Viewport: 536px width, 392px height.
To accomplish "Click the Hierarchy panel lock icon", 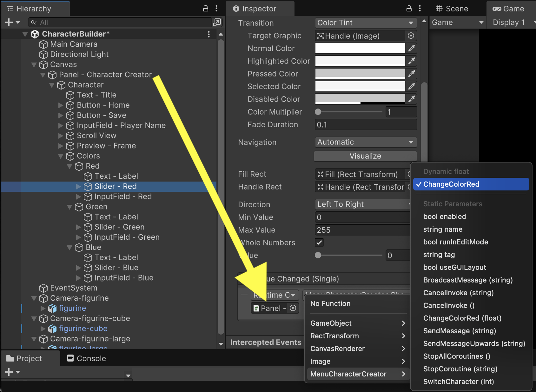I will pyautogui.click(x=206, y=9).
